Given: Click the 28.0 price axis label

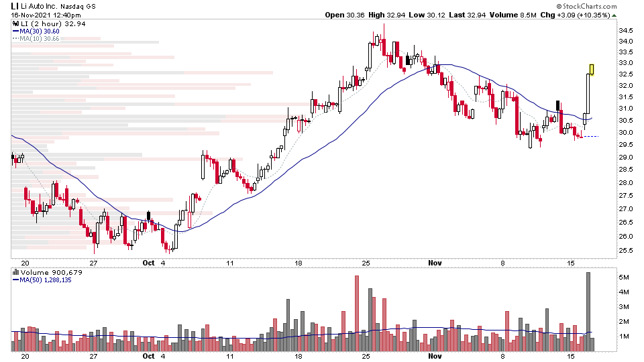Looking at the screenshot, I should 625,182.
